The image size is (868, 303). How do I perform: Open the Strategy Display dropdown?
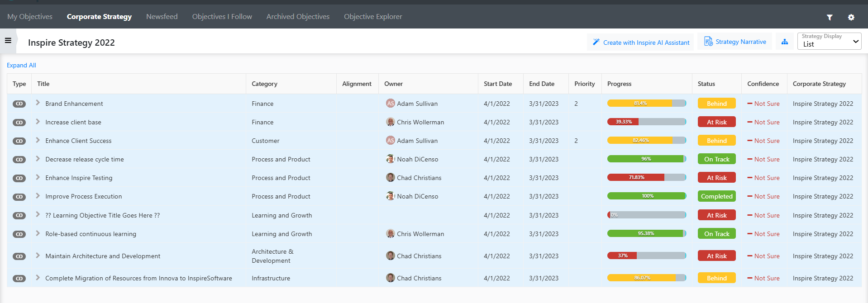tap(829, 42)
